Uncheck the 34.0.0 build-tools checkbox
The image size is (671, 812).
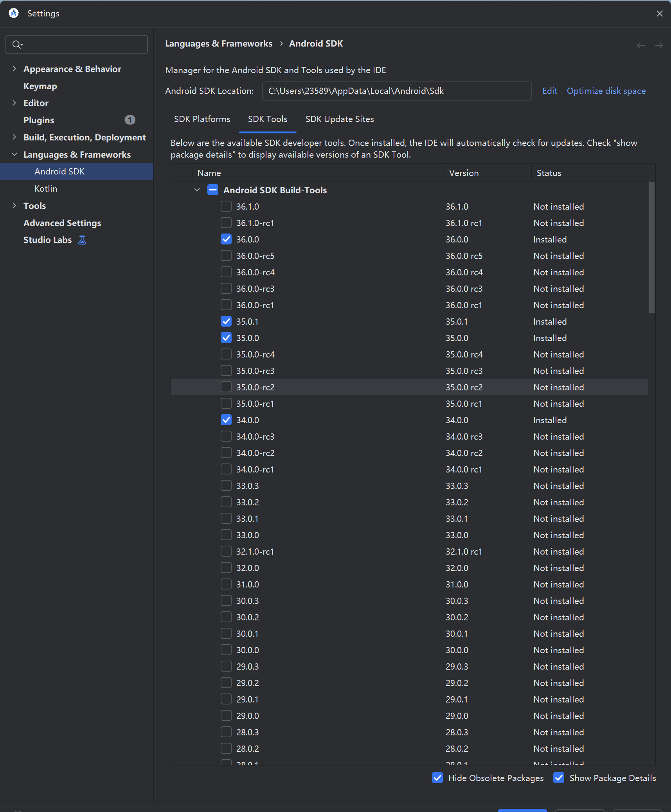(x=226, y=420)
